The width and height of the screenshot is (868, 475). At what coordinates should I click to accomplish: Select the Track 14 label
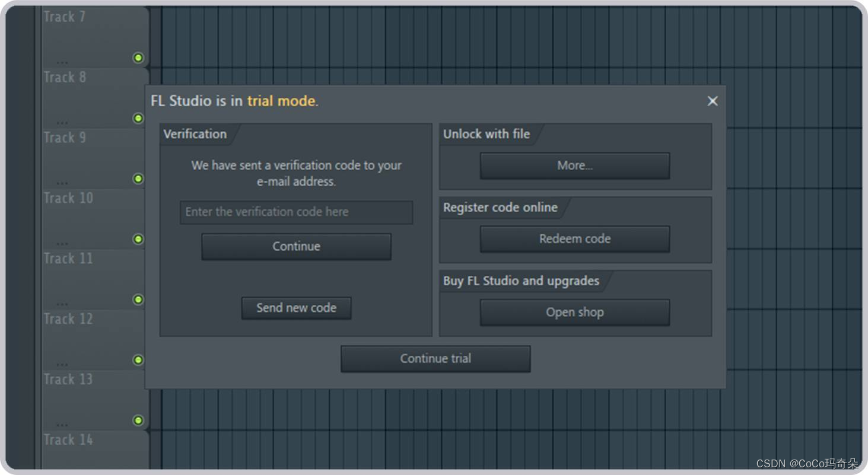[x=68, y=441]
